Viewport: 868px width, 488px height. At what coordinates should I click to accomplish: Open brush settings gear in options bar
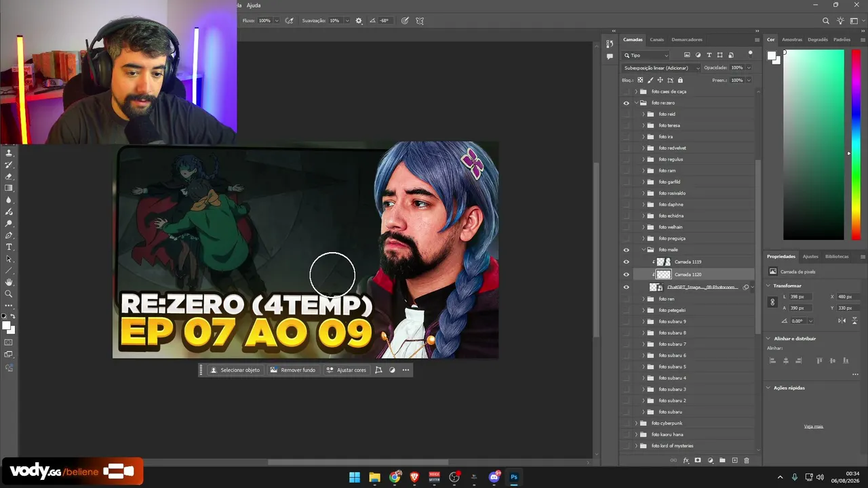click(359, 21)
